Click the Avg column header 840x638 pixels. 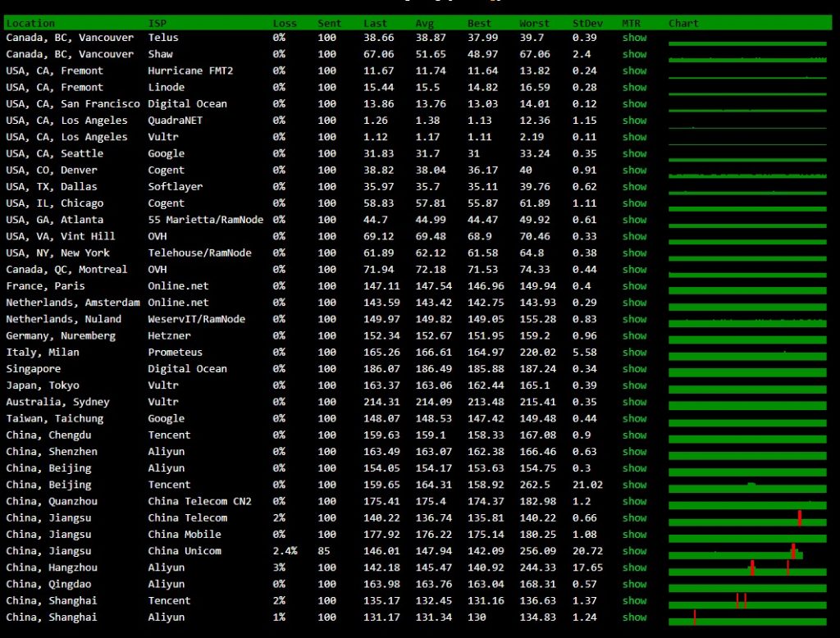(424, 23)
